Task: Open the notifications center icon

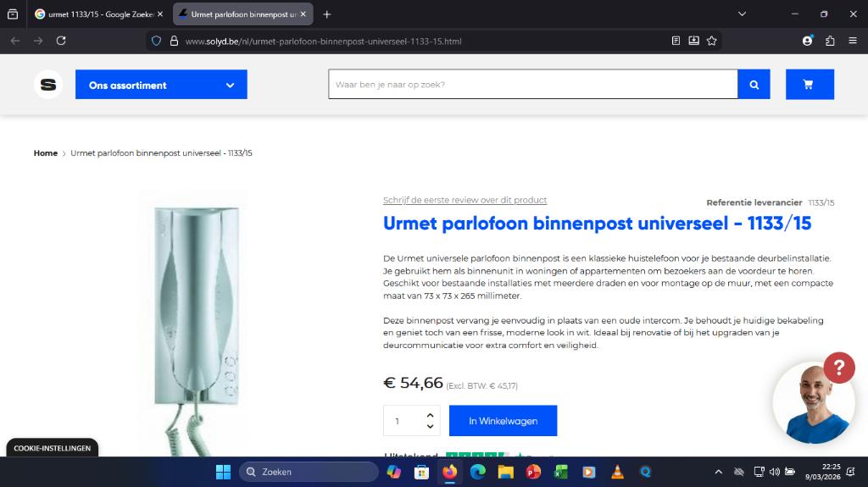Action: tap(850, 472)
